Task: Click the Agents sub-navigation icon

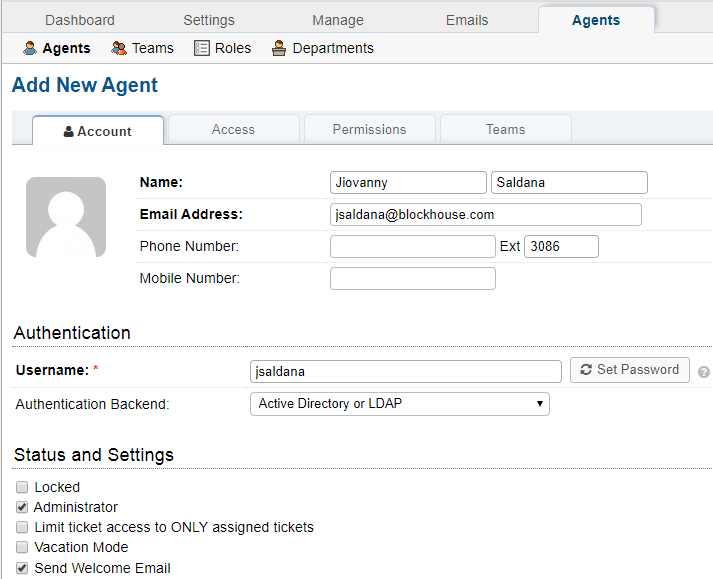Action: (30, 48)
